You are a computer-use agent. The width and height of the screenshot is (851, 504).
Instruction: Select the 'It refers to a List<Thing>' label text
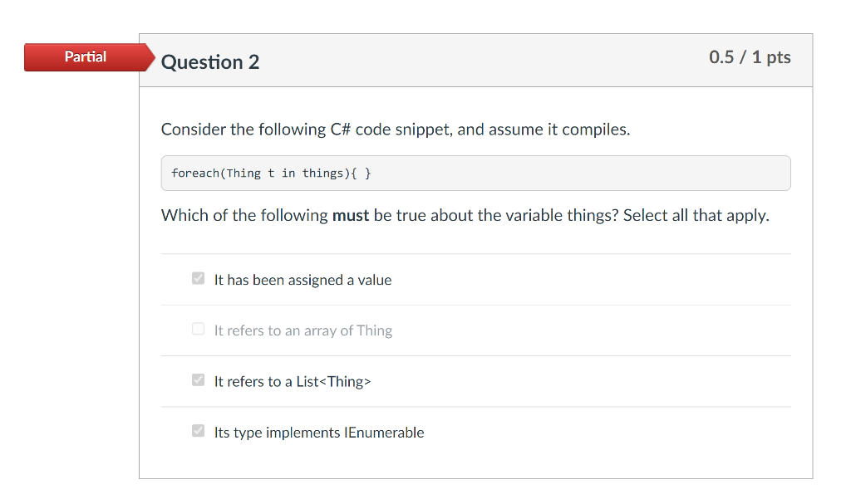coord(293,381)
